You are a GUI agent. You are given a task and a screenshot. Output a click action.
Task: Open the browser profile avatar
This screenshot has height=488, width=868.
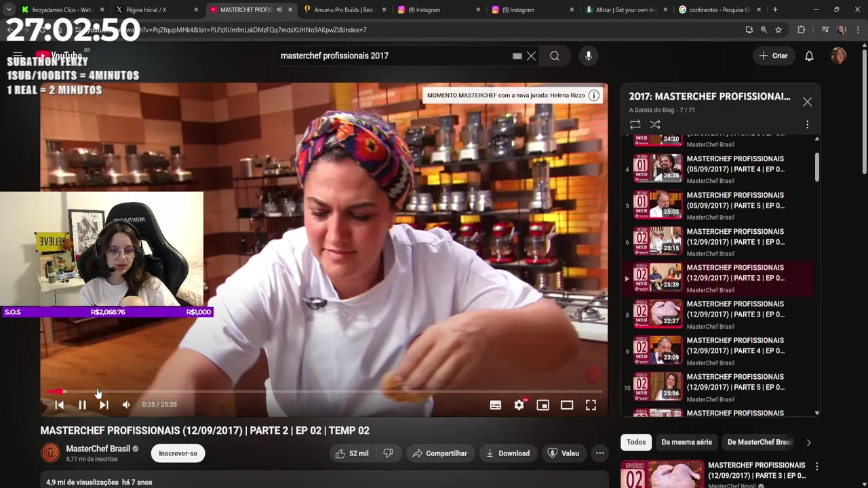(842, 30)
